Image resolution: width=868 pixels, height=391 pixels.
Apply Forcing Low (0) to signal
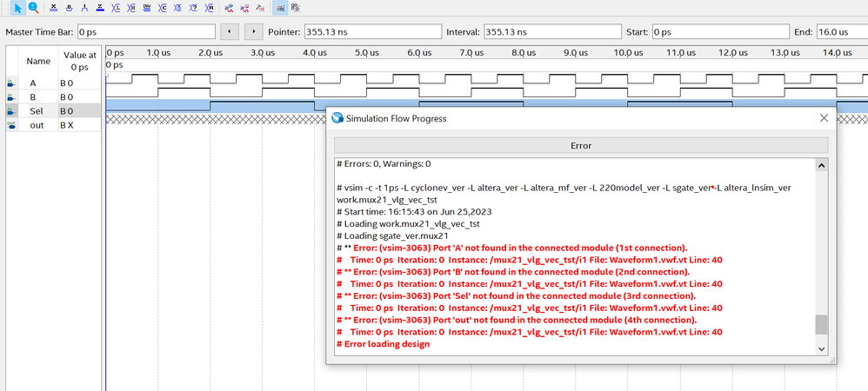(x=70, y=8)
